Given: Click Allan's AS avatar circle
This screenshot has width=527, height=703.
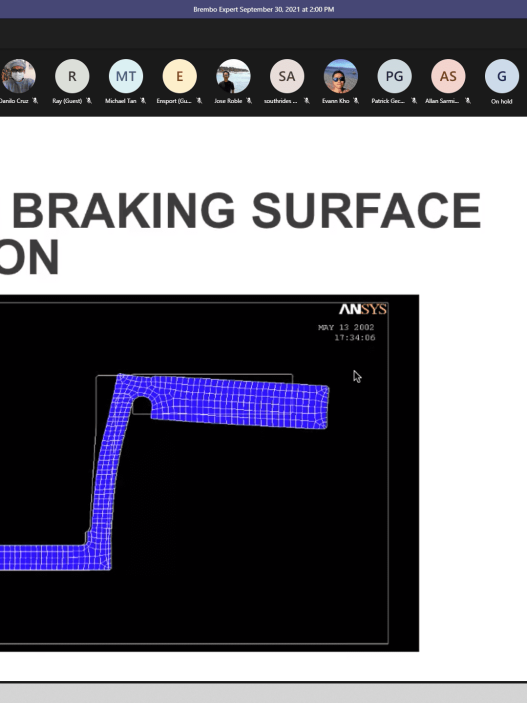Looking at the screenshot, I should coord(448,76).
